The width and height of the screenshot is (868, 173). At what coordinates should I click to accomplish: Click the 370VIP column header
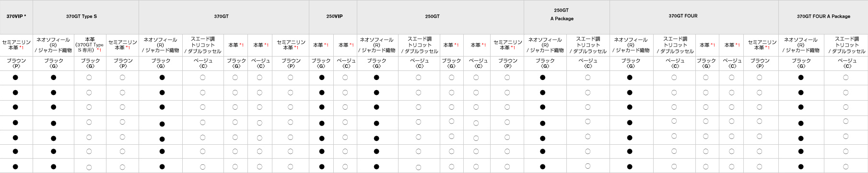16,16
